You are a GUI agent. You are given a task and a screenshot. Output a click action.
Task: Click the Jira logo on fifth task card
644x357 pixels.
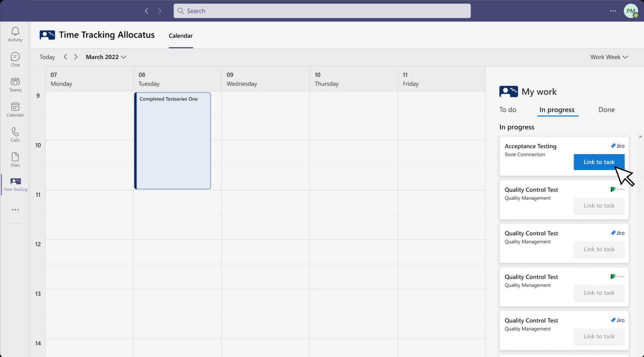pos(617,320)
